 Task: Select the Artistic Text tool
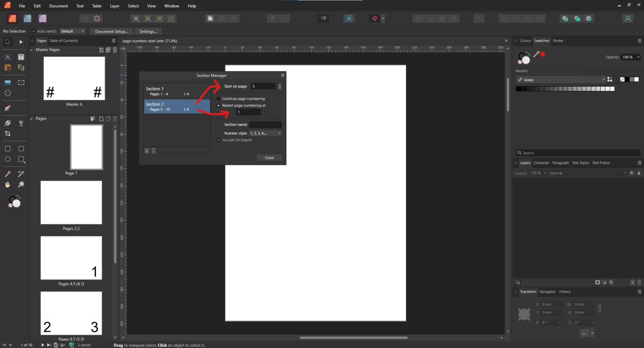(7, 57)
